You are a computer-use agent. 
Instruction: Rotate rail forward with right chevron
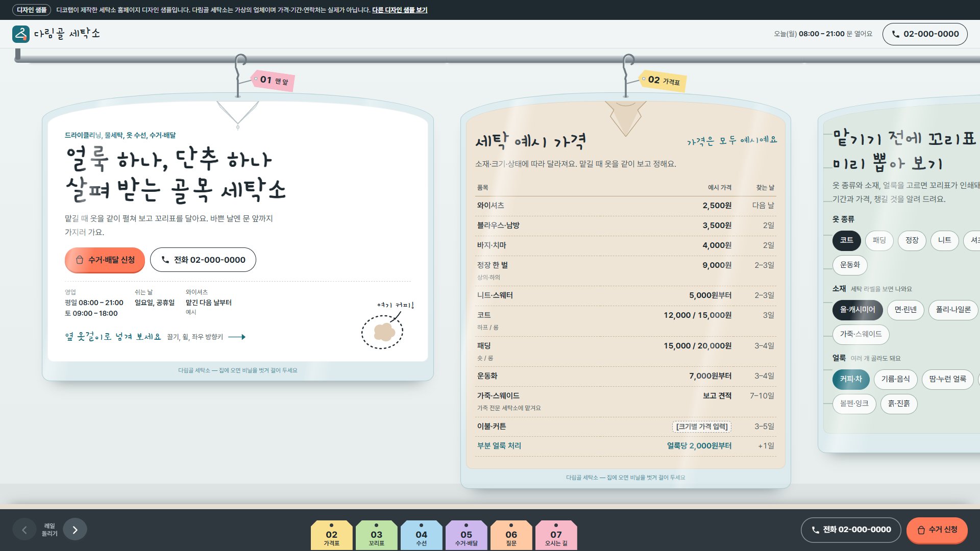(75, 530)
